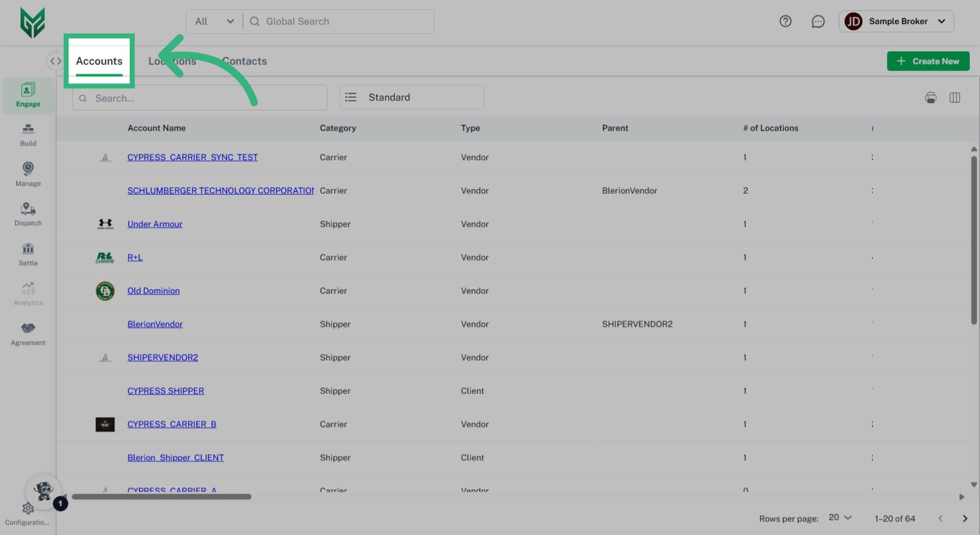Open the Manage panel
Image resolution: width=980 pixels, height=535 pixels.
pos(28,174)
